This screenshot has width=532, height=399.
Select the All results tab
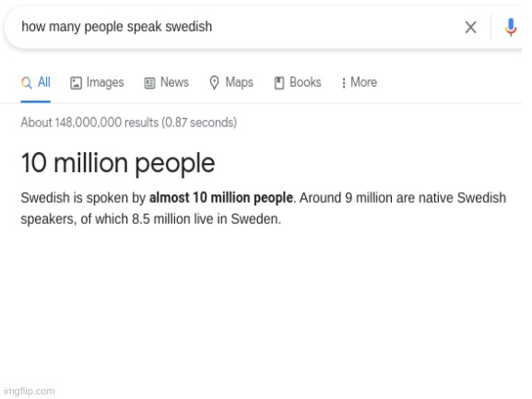click(x=36, y=82)
